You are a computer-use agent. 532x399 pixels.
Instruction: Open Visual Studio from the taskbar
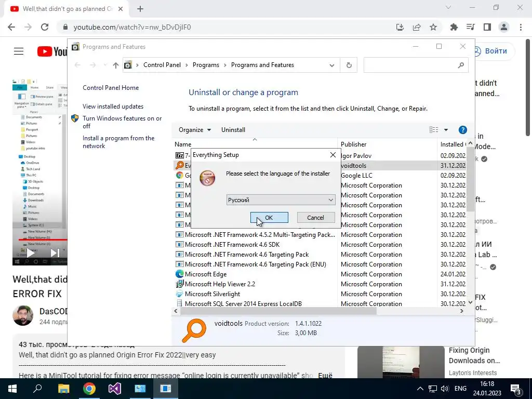point(115,389)
